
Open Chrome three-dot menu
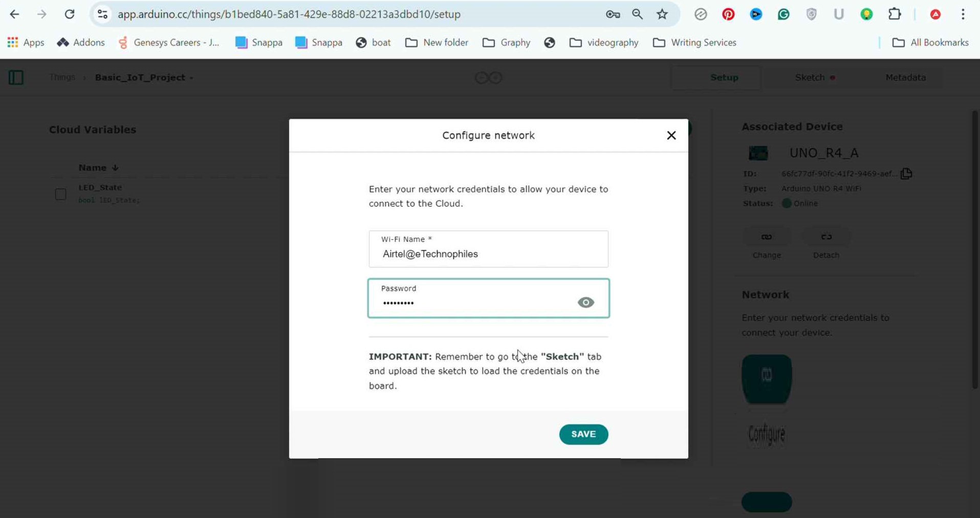[963, 14]
